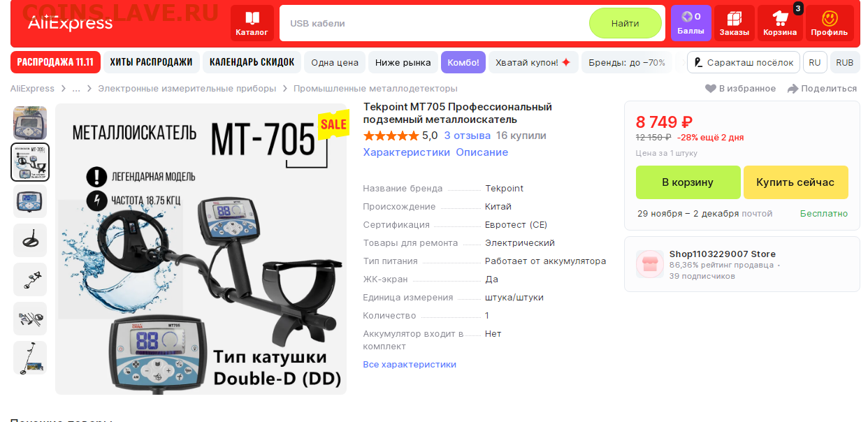868x422 pixels.
Task: Click the Поделиться share arrow icon
Action: click(x=793, y=89)
